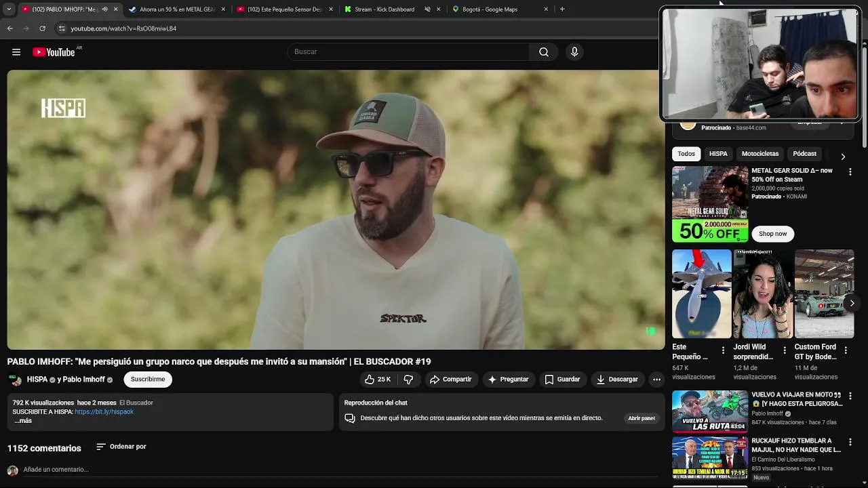Open the tab search dropdown arrow
The height and width of the screenshot is (488, 868).
[x=9, y=9]
